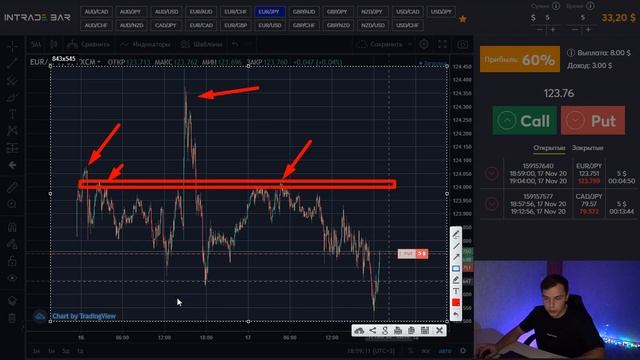This screenshot has height=360, width=640.
Task: Upload the screenshot to the cloud
Action: pyautogui.click(x=359, y=330)
